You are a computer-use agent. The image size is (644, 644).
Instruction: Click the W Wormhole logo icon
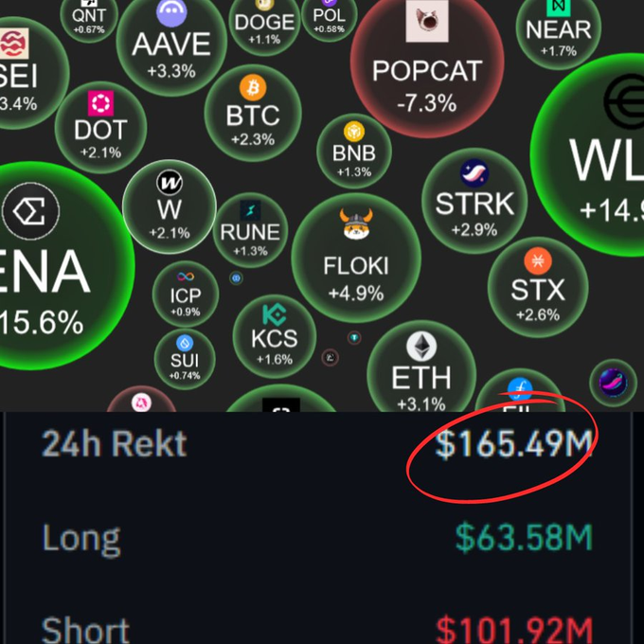170,183
